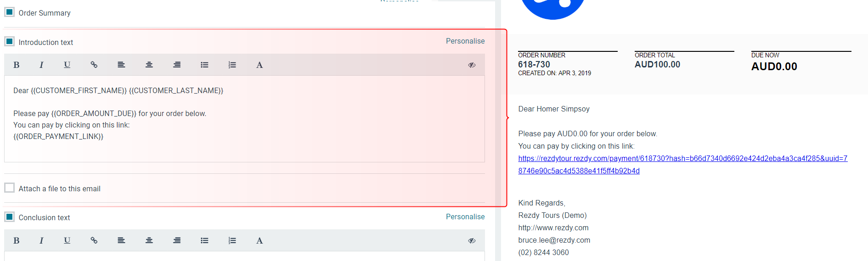Click order number 618-730 in preview
The width and height of the screenshot is (868, 261).
(534, 65)
